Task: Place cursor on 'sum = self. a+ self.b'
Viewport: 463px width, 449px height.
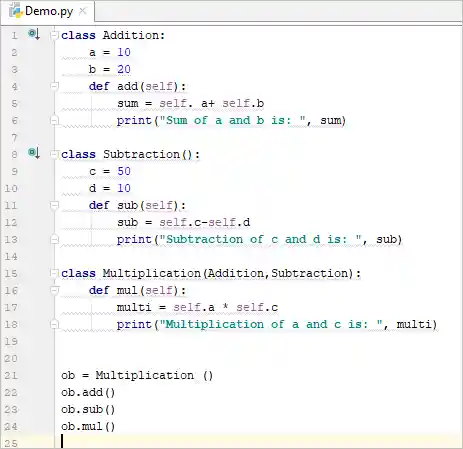Action: (190, 103)
